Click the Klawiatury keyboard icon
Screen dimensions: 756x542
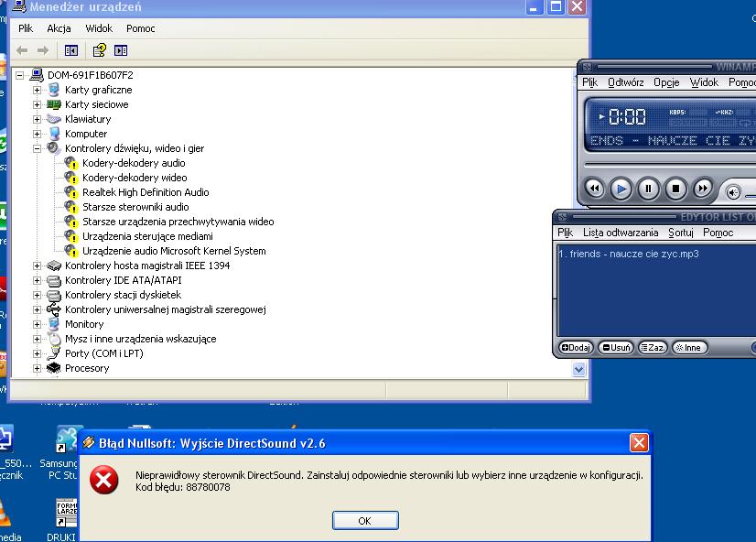pyautogui.click(x=54, y=119)
